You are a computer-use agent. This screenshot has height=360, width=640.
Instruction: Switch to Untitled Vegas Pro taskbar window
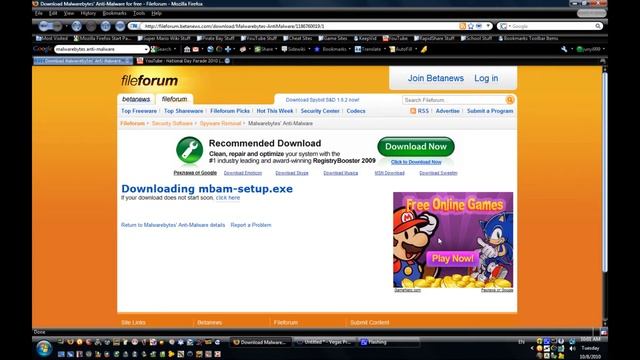pos(325,342)
